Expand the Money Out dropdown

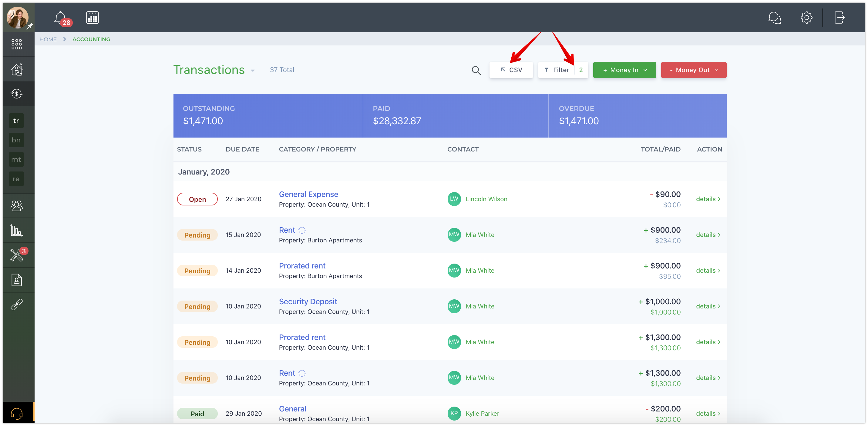(x=693, y=70)
